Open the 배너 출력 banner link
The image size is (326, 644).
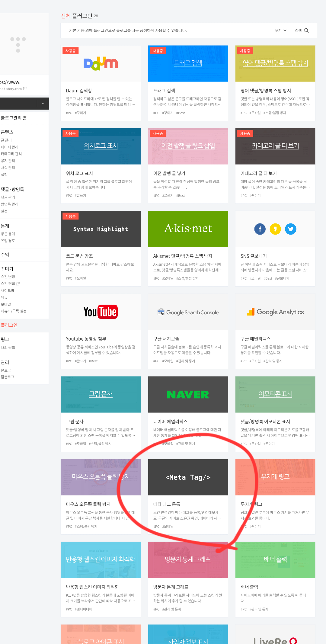[275, 559]
